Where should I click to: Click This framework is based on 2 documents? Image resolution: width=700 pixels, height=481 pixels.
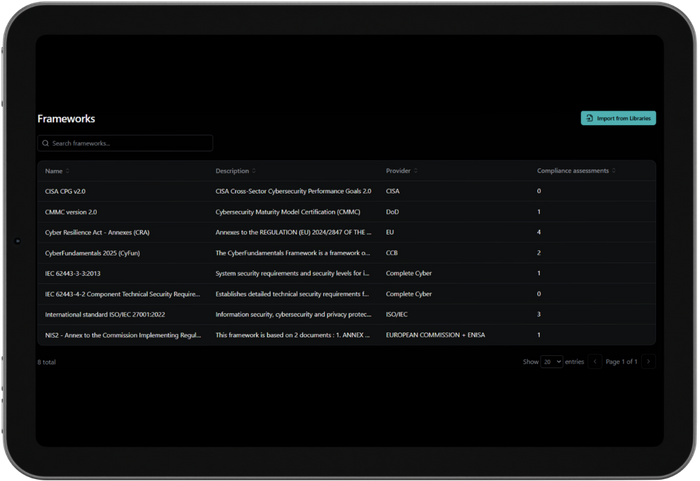pyautogui.click(x=293, y=335)
